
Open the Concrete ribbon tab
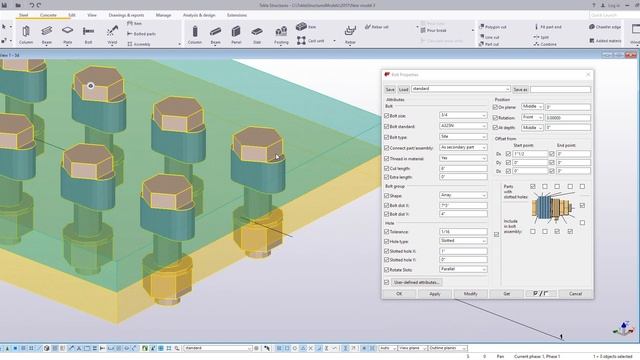[x=48, y=15]
